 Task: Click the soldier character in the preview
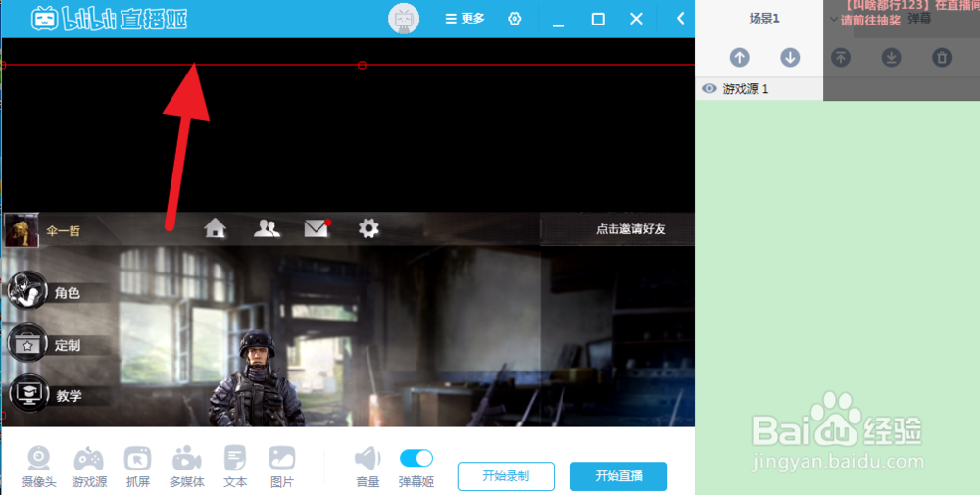point(256,379)
